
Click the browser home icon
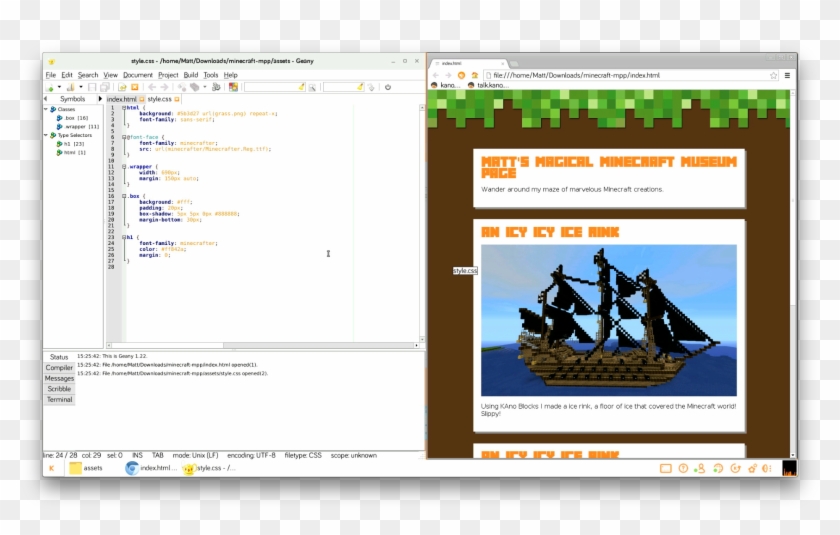coord(474,76)
